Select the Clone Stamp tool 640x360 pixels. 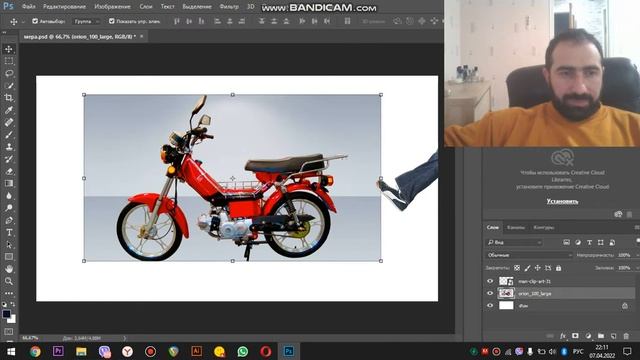(x=9, y=147)
